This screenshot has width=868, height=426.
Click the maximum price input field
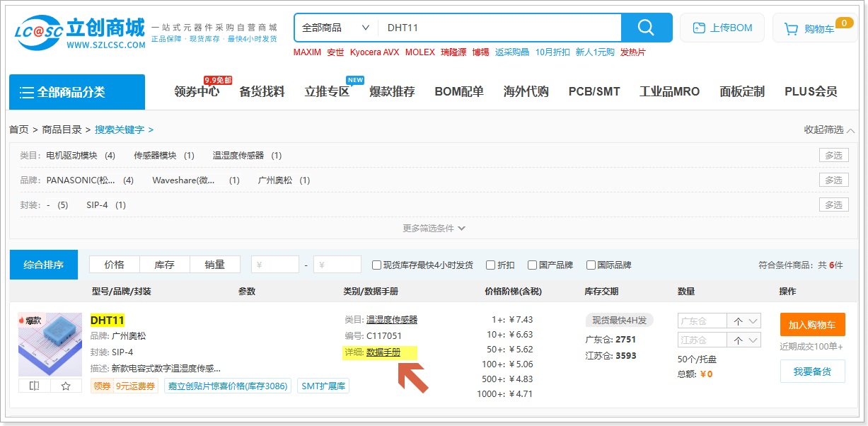click(x=337, y=265)
